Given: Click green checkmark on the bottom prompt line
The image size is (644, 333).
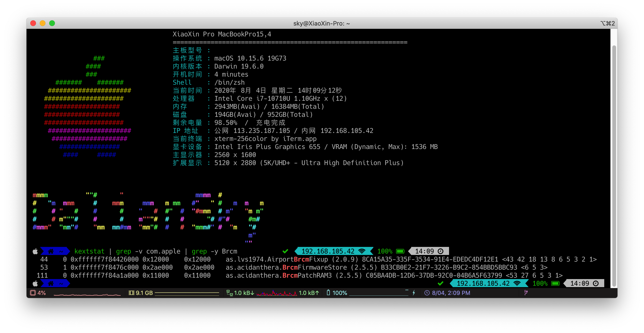Looking at the screenshot, I should (441, 283).
